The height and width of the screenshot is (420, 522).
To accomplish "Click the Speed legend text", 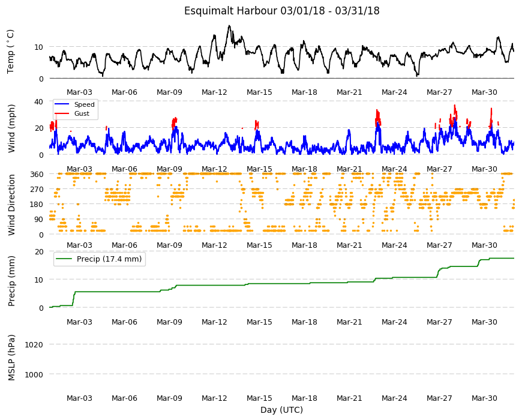I will pos(85,104).
